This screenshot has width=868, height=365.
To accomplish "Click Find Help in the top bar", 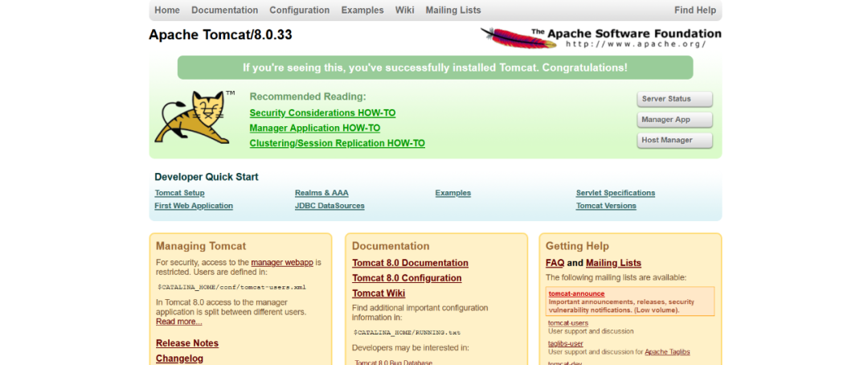I will pos(695,10).
